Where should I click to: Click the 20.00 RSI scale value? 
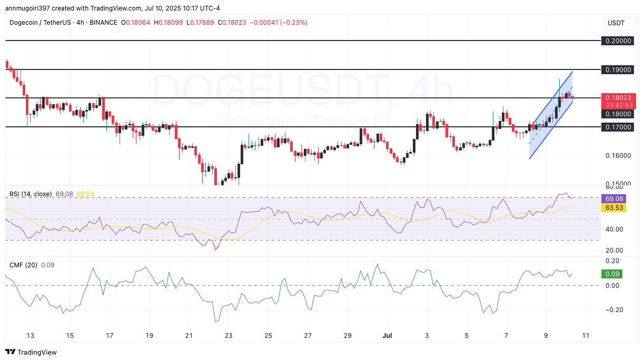pyautogui.click(x=614, y=250)
